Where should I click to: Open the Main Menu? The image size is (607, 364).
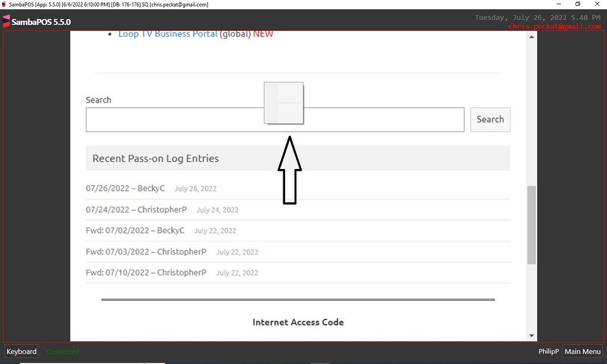coord(582,351)
